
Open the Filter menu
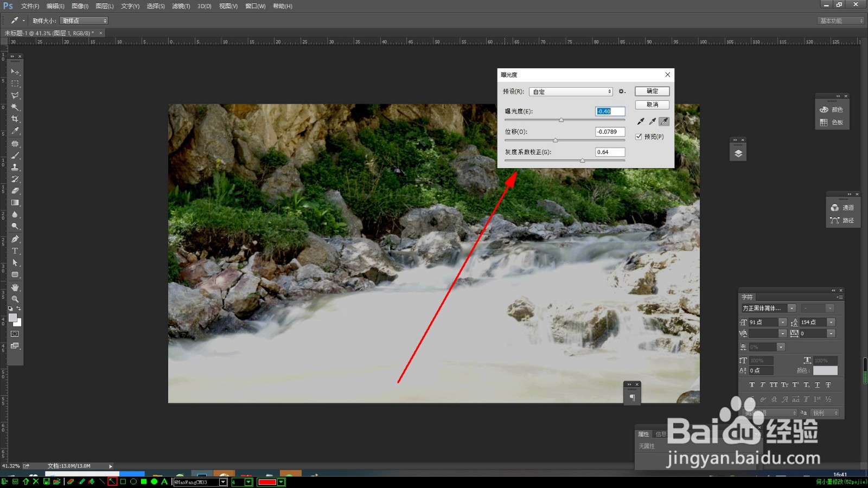pos(181,6)
